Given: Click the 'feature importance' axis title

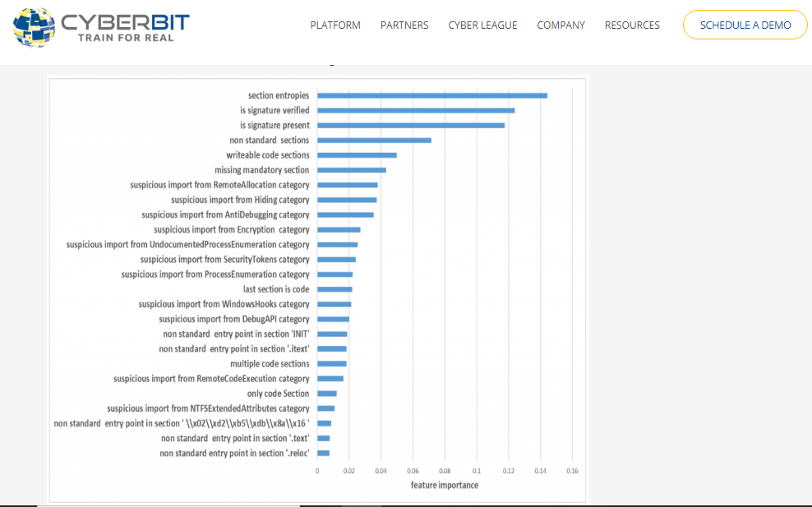Looking at the screenshot, I should [x=445, y=486].
